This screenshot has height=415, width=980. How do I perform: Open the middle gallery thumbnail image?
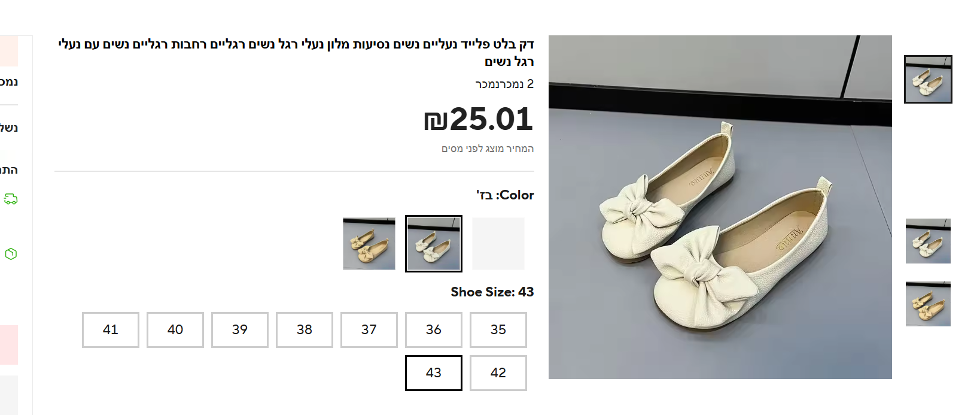pos(927,241)
